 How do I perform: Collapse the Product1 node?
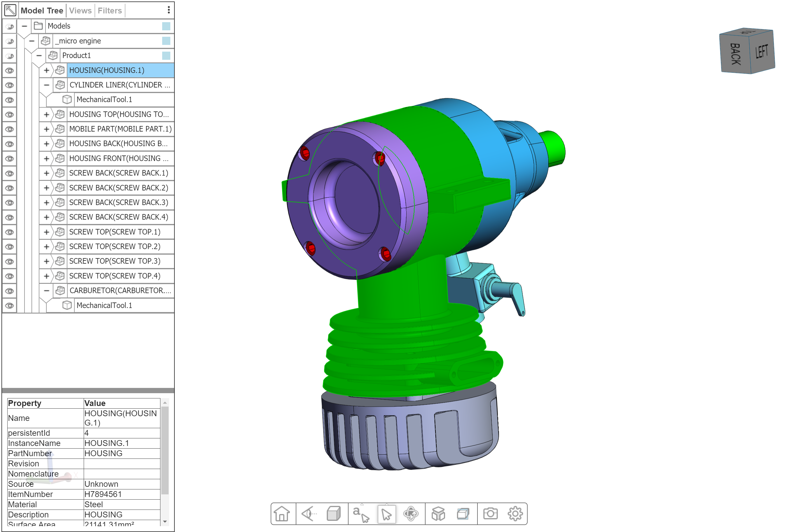pyautogui.click(x=39, y=56)
